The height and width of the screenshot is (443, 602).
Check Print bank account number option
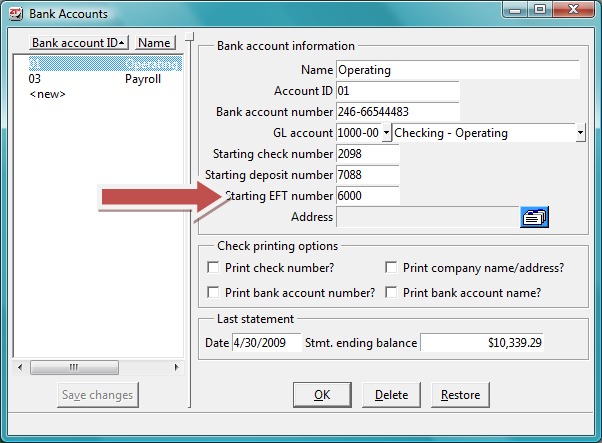pos(213,292)
